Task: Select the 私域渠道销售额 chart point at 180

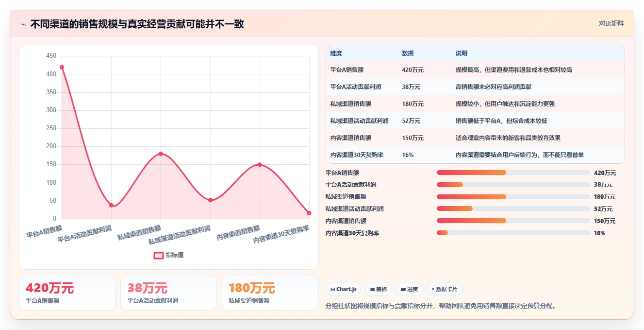Action: pos(161,154)
